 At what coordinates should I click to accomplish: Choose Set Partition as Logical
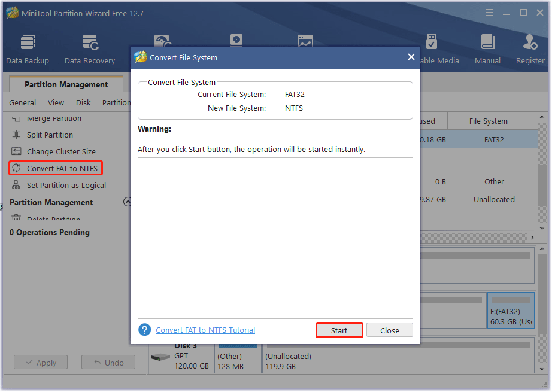66,185
